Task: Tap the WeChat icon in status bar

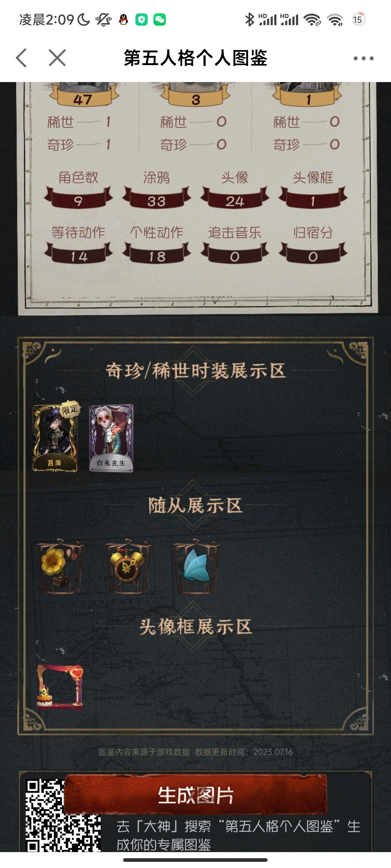Action: [x=160, y=20]
